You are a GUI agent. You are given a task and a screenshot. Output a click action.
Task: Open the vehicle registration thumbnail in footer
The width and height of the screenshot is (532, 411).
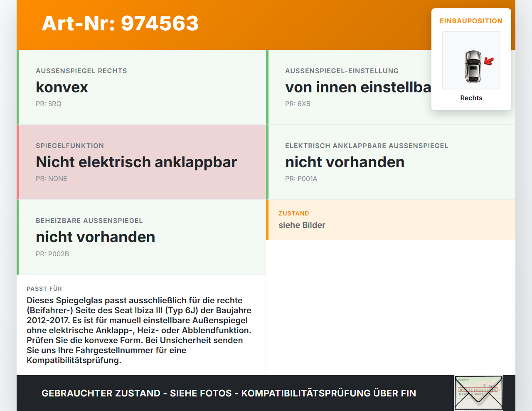pos(478,393)
